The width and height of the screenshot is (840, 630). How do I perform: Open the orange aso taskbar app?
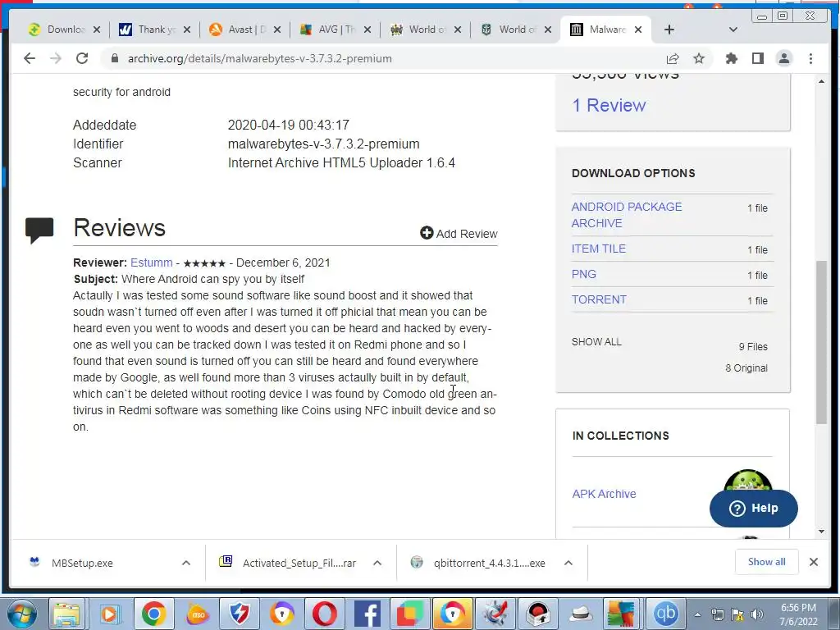click(x=197, y=614)
